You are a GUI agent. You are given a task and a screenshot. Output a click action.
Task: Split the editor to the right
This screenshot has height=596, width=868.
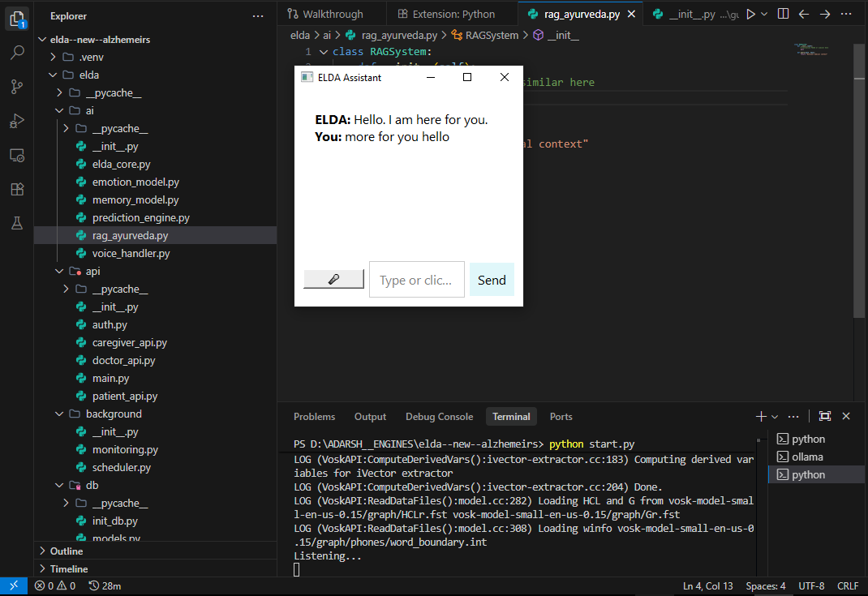[x=783, y=14]
